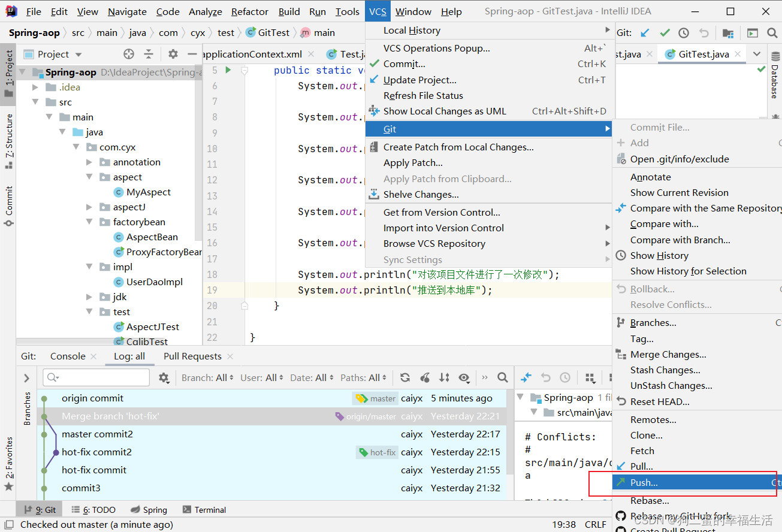
Task: Toggle Branches side panel chevron in Git log
Action: (26, 378)
